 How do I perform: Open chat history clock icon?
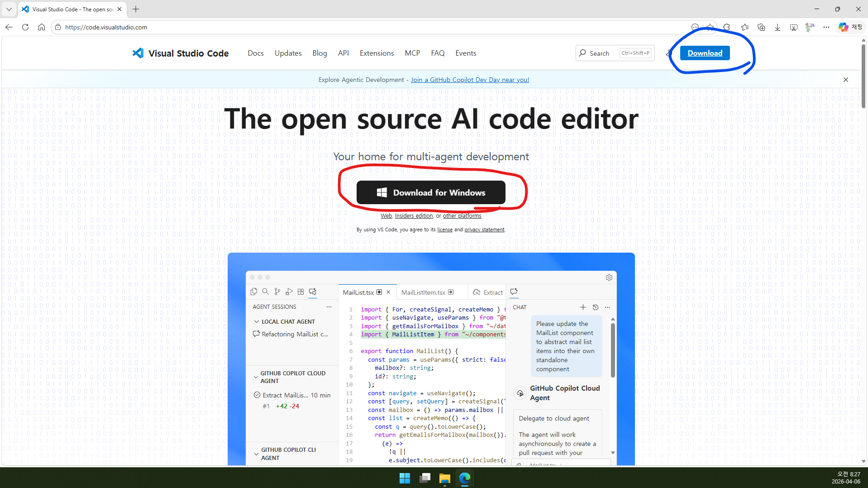(596, 307)
